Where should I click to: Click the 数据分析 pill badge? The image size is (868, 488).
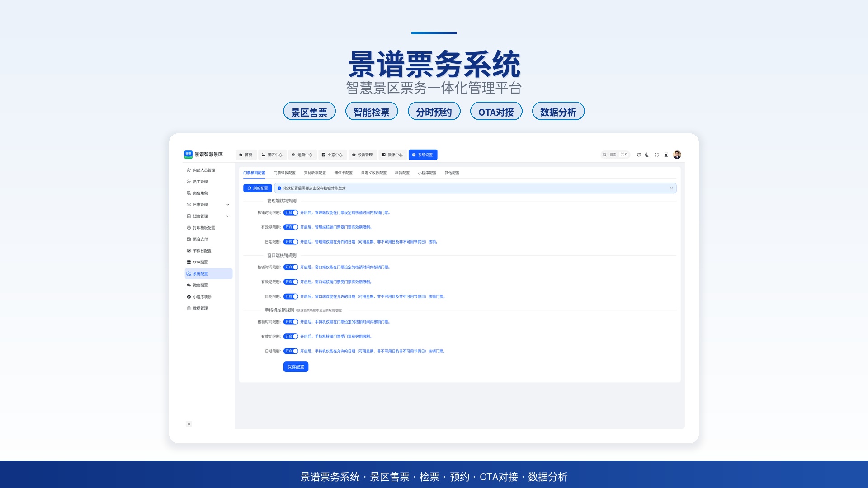(558, 112)
